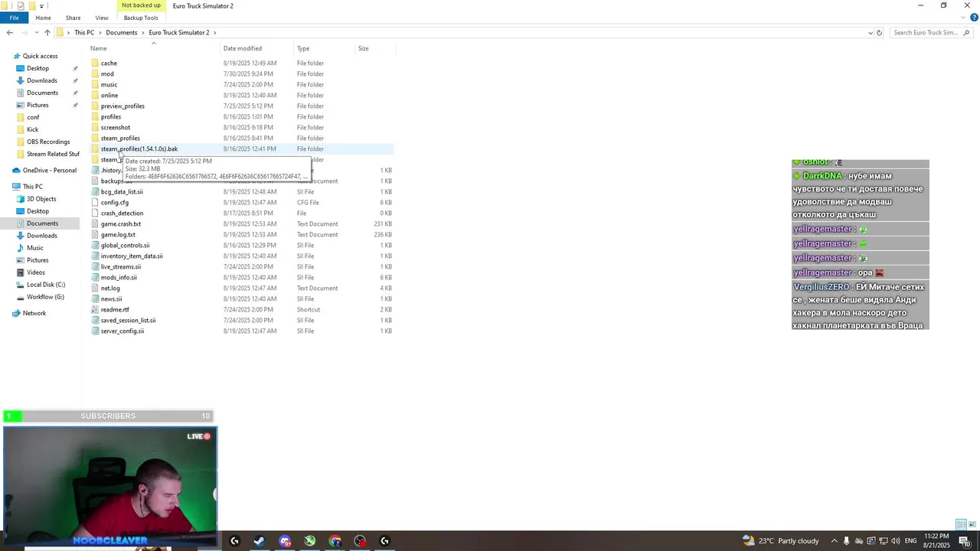The height and width of the screenshot is (551, 980).
Task: Expand the address bar history dropdown
Action: tap(870, 32)
